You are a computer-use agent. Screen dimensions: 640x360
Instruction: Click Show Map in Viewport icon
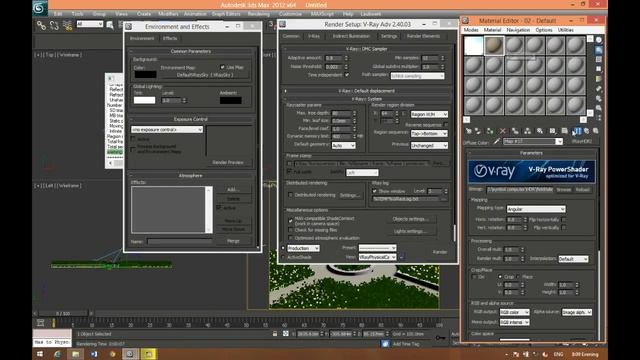[x=564, y=131]
